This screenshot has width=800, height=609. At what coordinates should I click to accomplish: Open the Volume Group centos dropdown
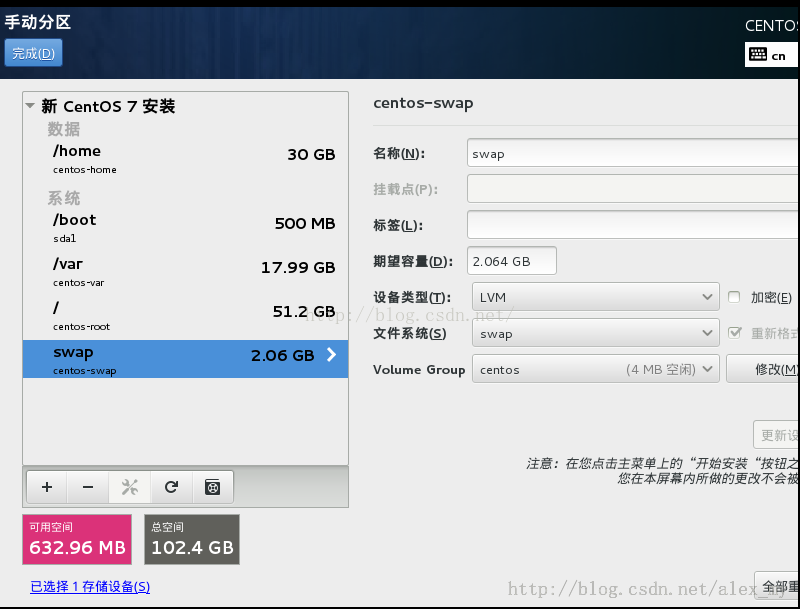pyautogui.click(x=595, y=369)
